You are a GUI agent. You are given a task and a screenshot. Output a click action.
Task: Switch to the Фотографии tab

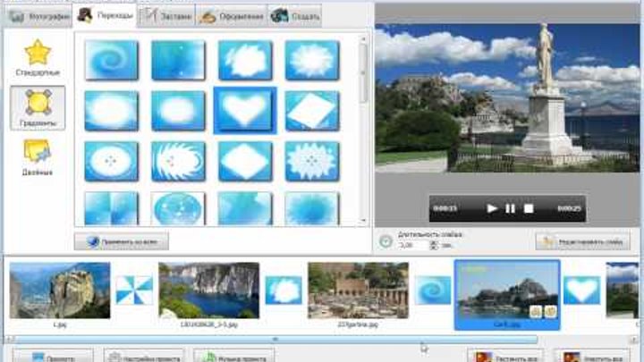pyautogui.click(x=39, y=15)
